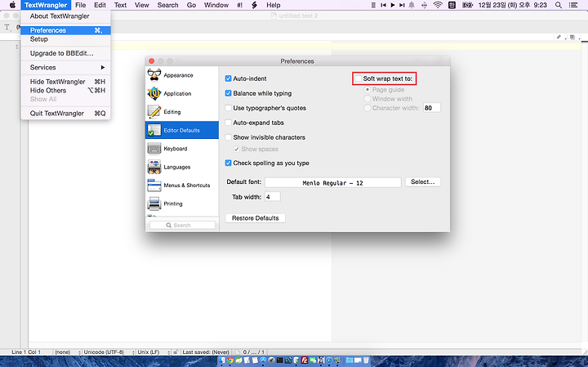Enable Use typographer's quotes
The width and height of the screenshot is (588, 367).
click(x=228, y=108)
